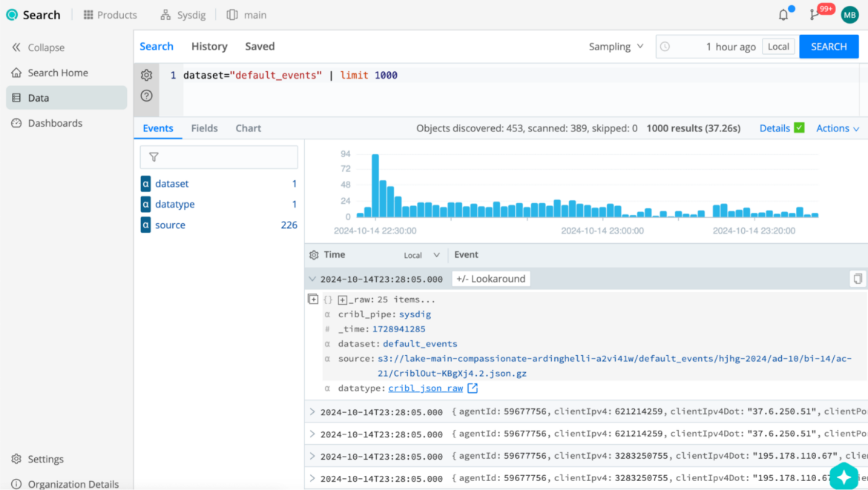868x490 pixels.
Task: Switch to the Search tab
Action: click(x=156, y=47)
